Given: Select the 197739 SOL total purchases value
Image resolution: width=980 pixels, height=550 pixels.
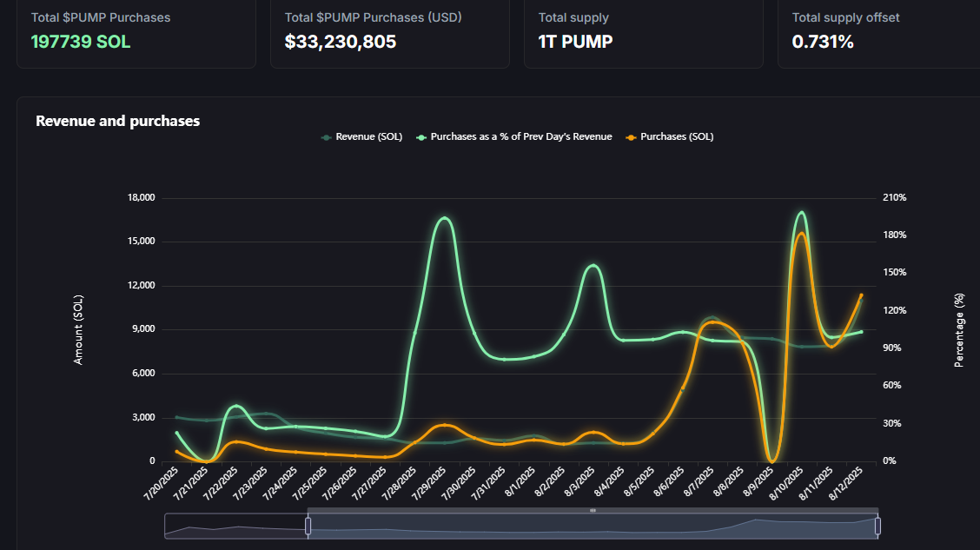Looking at the screenshot, I should [81, 41].
